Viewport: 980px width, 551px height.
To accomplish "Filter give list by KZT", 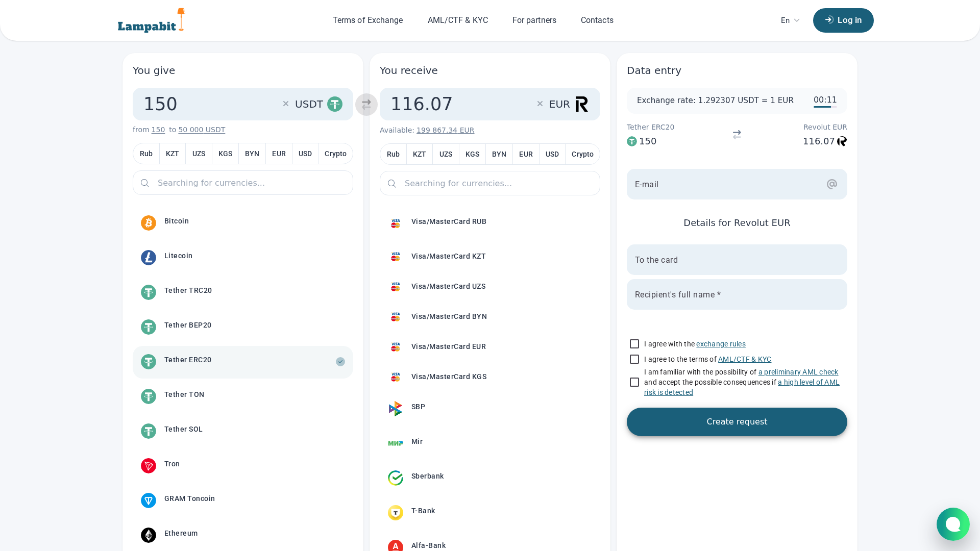I will click(173, 154).
